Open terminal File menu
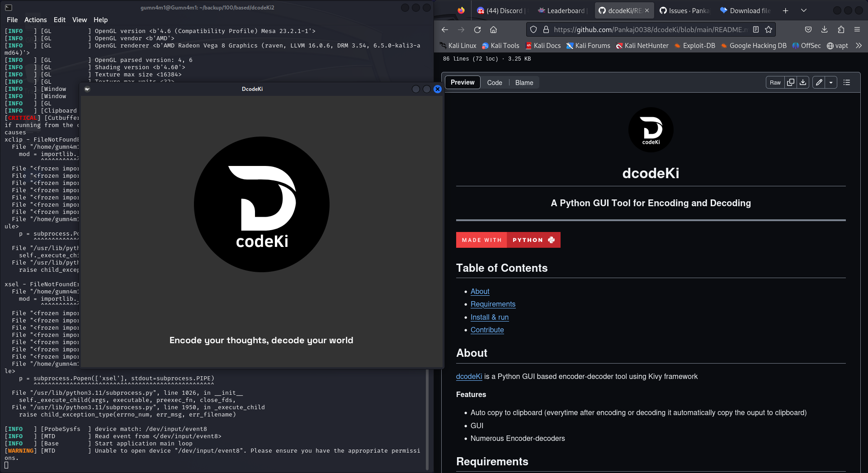This screenshot has width=868, height=473. pyautogui.click(x=12, y=20)
